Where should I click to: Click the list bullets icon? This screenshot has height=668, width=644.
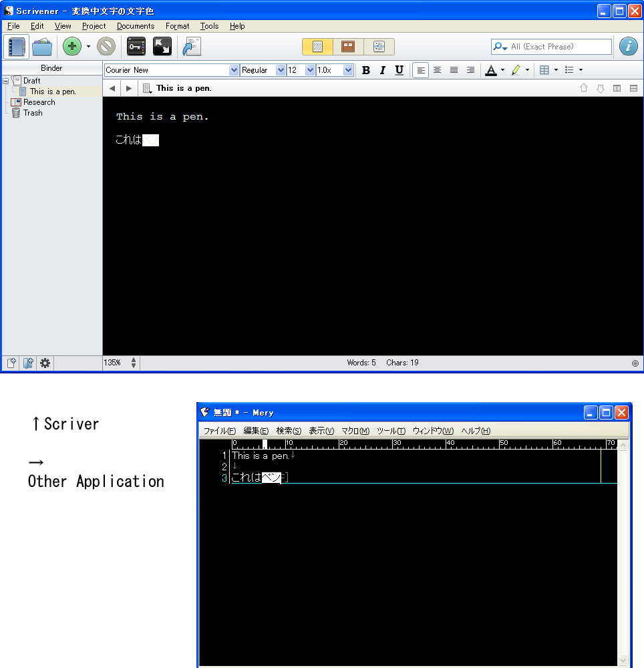pyautogui.click(x=569, y=70)
